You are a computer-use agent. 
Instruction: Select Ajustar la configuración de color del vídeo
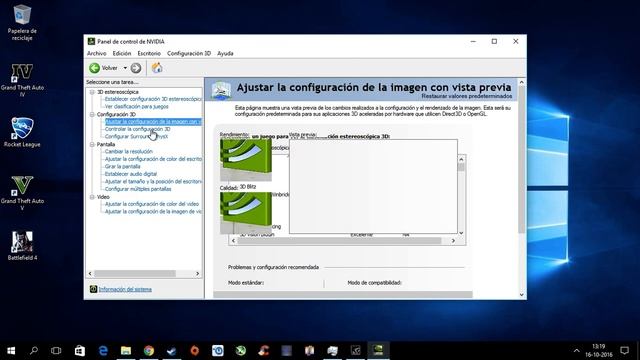click(152, 204)
